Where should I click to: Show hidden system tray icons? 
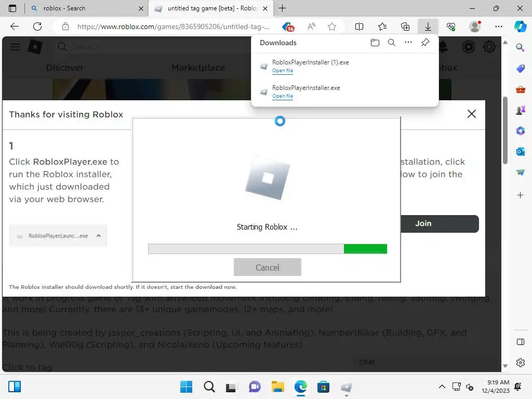[x=442, y=387]
